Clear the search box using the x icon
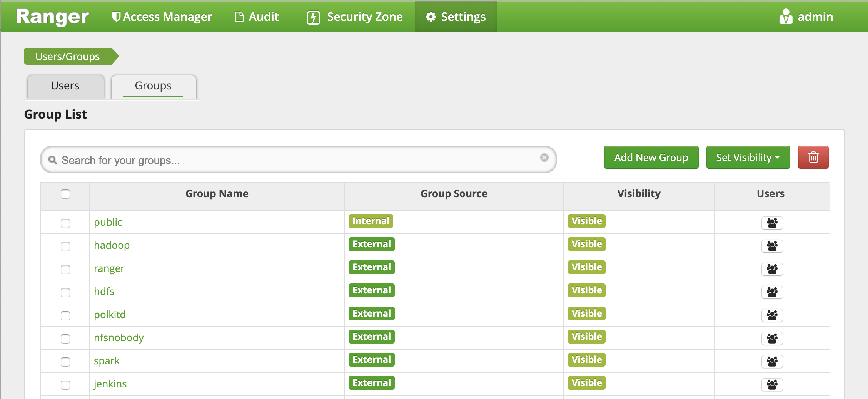Viewport: 868px width, 399px height. [x=544, y=158]
